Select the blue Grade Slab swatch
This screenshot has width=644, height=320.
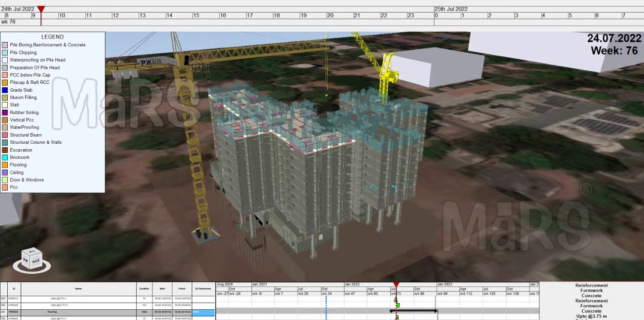[5, 90]
